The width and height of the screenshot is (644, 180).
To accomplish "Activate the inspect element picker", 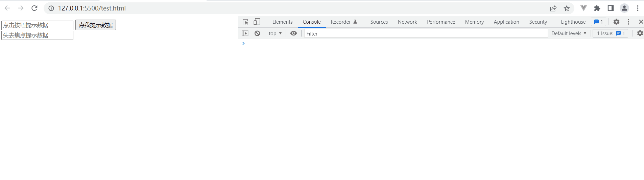I will tap(245, 22).
